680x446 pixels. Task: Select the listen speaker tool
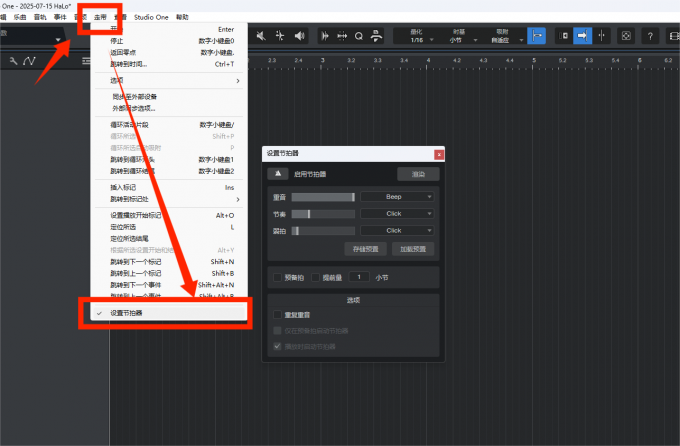[x=299, y=36]
